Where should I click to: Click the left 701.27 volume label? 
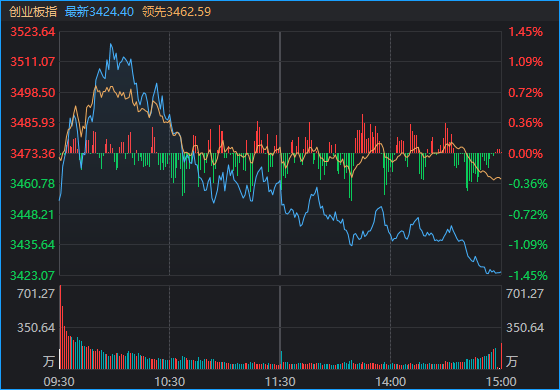pyautogui.click(x=36, y=294)
